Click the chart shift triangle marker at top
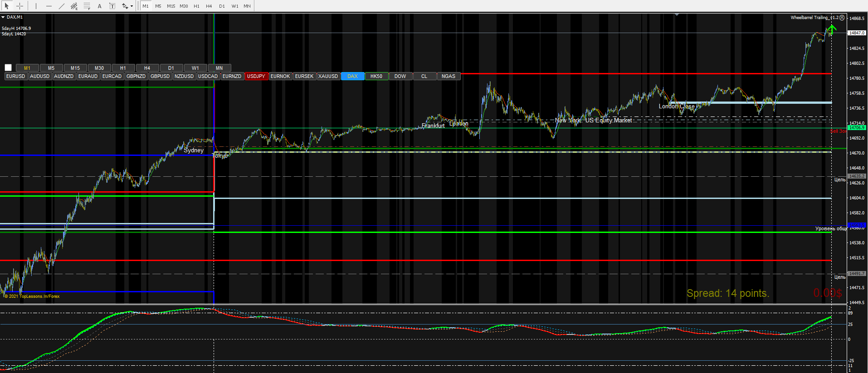 [x=677, y=15]
